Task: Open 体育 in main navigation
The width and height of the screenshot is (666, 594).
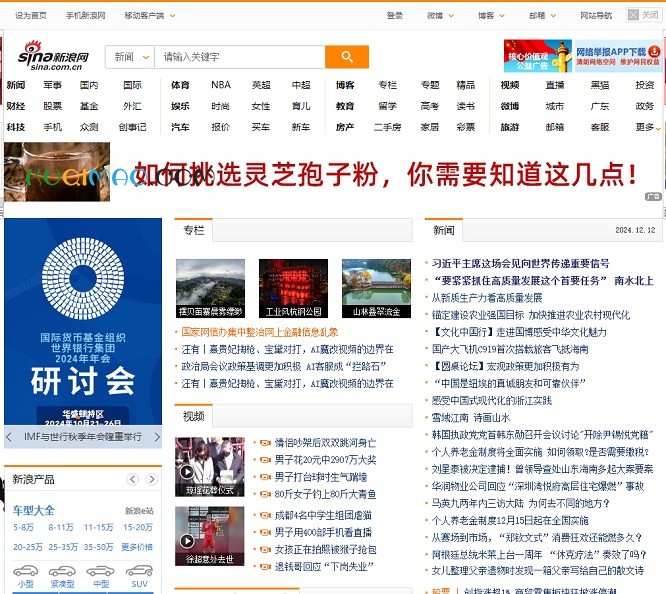Action: [180, 85]
